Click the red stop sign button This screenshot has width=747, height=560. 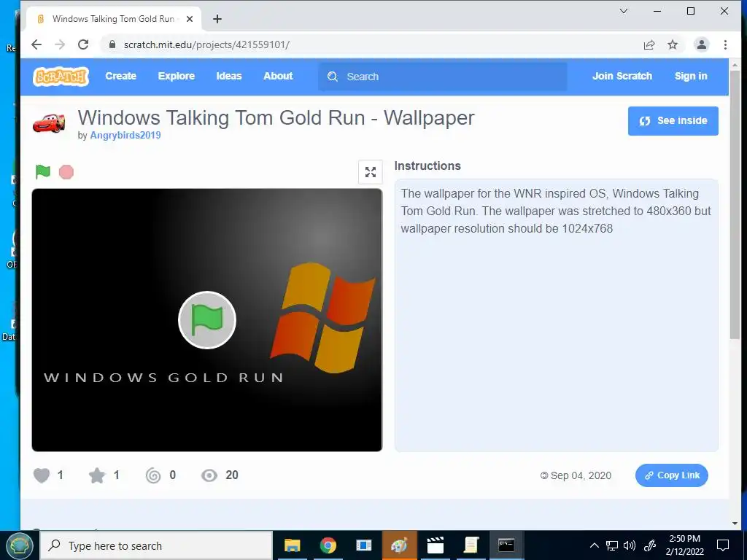coord(66,172)
